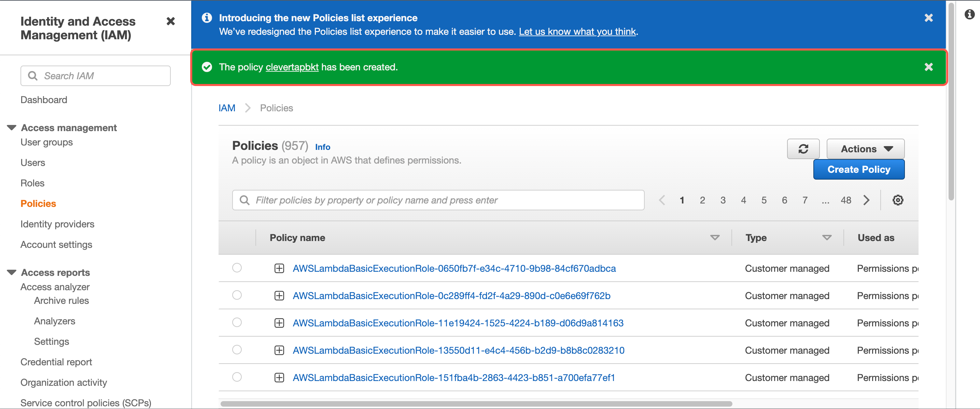The height and width of the screenshot is (409, 980).
Task: Open the info panel icon at top right
Action: (969, 14)
